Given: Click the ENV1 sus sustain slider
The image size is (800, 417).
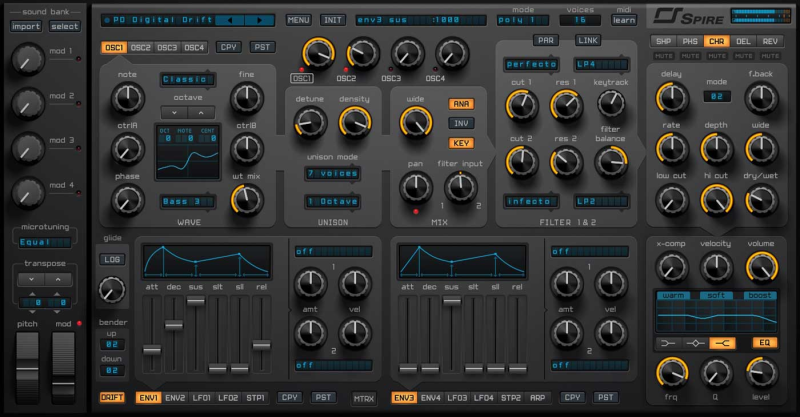Looking at the screenshot, I should tap(196, 301).
